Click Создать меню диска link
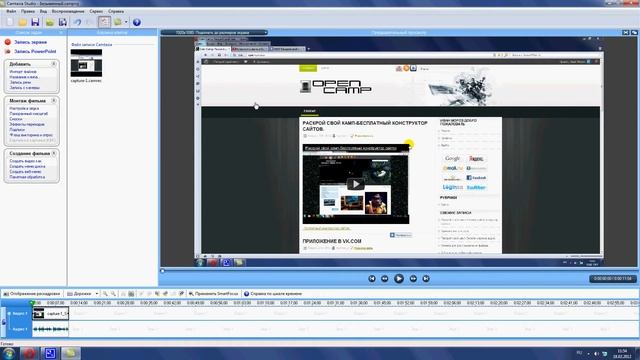This screenshot has width=640, height=360. coord(27,167)
